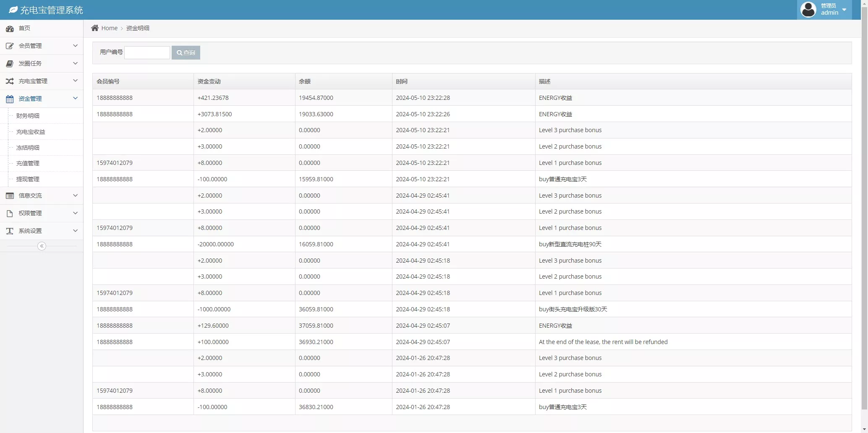Click the list icon beside 信息交流
Image resolution: width=868 pixels, height=433 pixels.
pyautogui.click(x=10, y=196)
